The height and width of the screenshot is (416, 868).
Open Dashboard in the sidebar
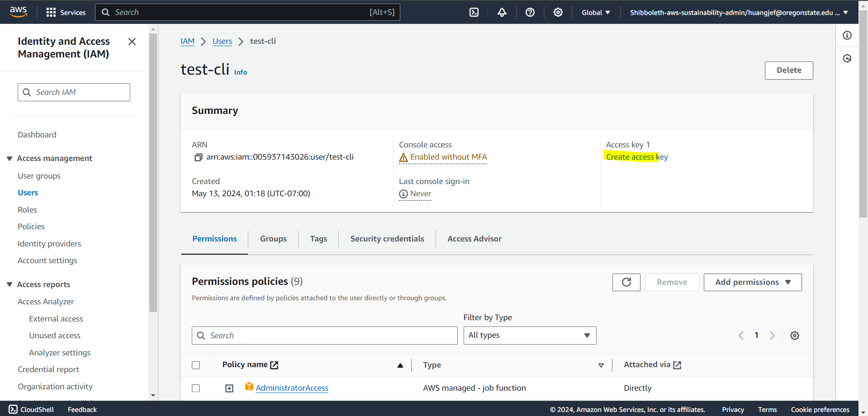point(37,135)
